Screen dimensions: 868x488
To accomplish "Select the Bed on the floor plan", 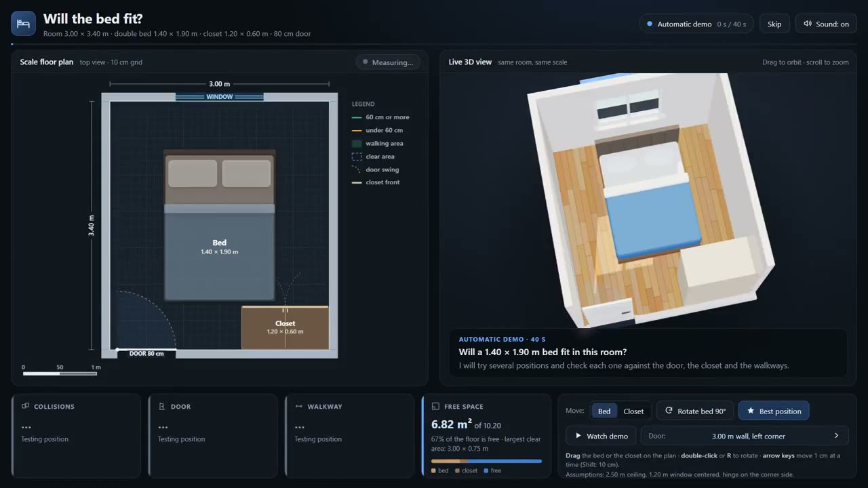I will click(220, 226).
